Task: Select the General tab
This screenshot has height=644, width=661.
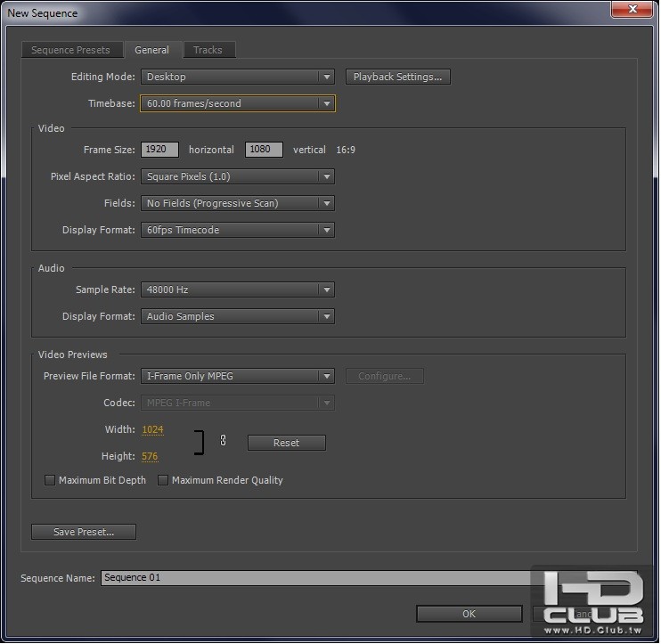Action: [x=152, y=50]
